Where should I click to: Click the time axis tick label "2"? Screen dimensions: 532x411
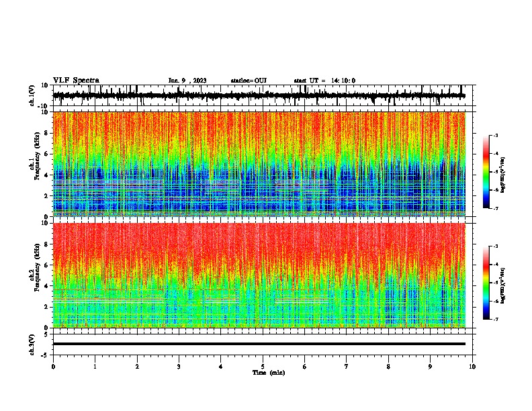[137, 367]
